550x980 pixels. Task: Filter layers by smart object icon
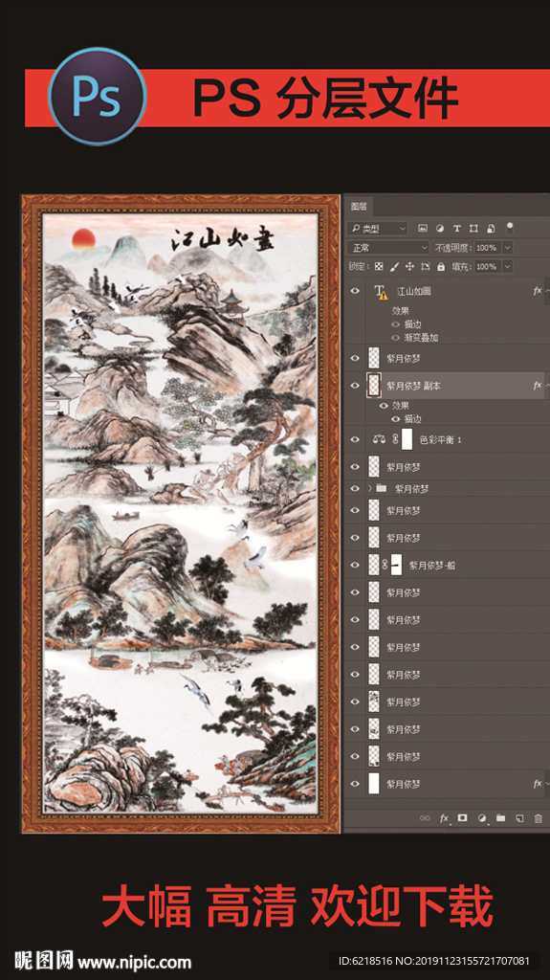[492, 229]
